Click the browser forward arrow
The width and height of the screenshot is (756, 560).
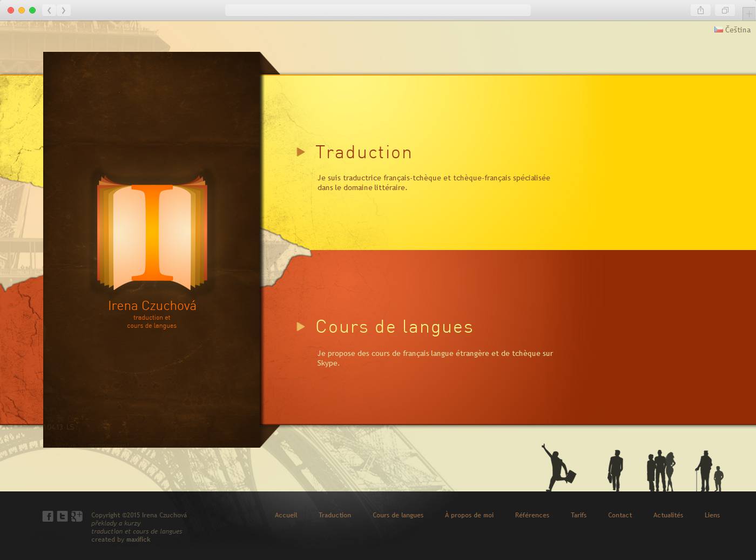pyautogui.click(x=64, y=10)
